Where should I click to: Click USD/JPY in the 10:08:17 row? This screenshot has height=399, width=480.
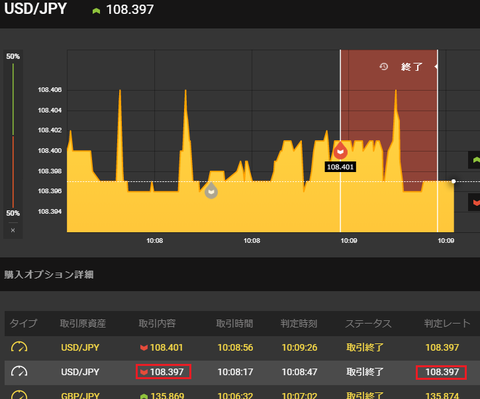[80, 372]
